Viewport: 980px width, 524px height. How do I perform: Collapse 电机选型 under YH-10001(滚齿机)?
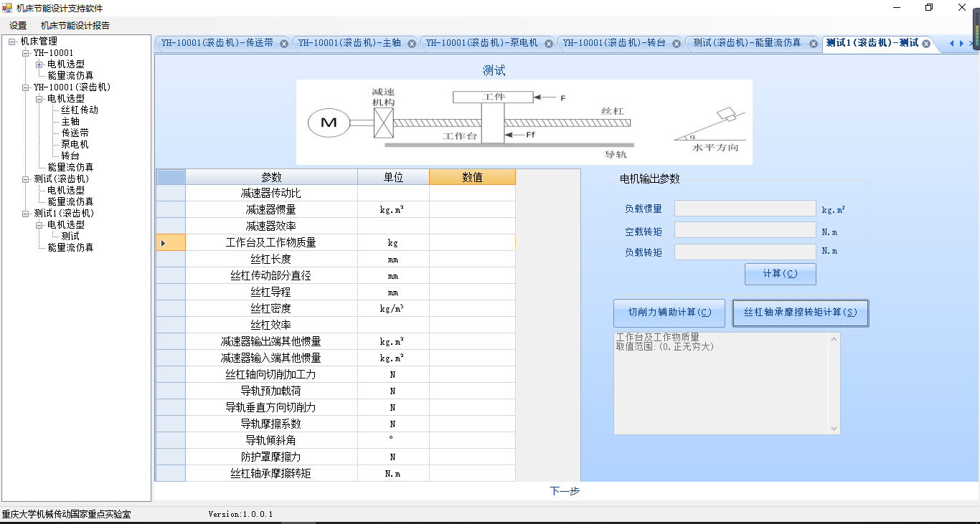click(x=39, y=99)
